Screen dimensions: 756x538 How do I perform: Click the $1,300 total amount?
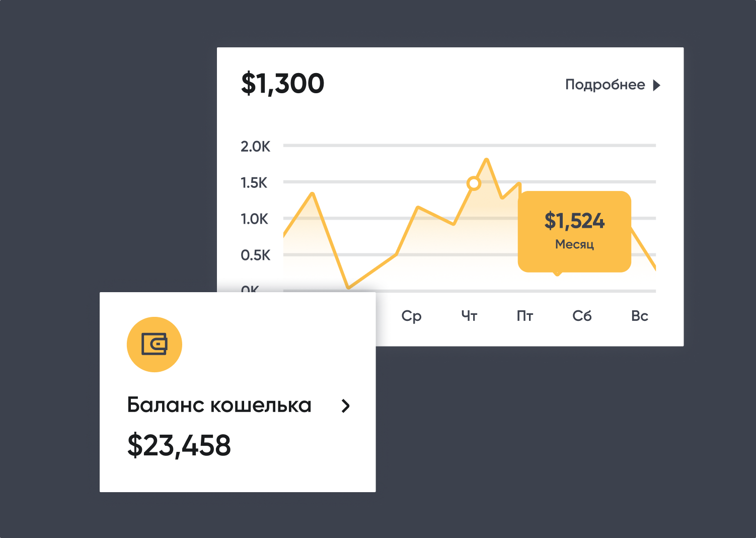click(282, 84)
